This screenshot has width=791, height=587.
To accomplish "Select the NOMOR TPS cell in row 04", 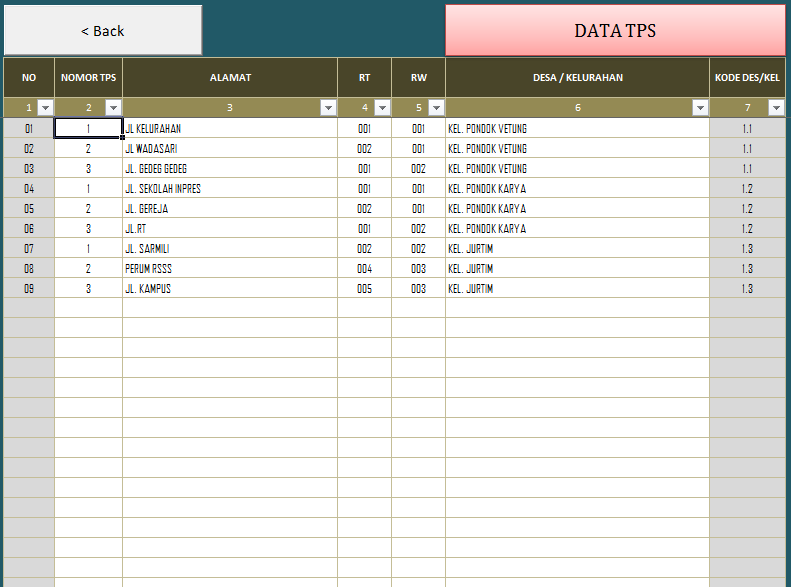I will coord(88,189).
